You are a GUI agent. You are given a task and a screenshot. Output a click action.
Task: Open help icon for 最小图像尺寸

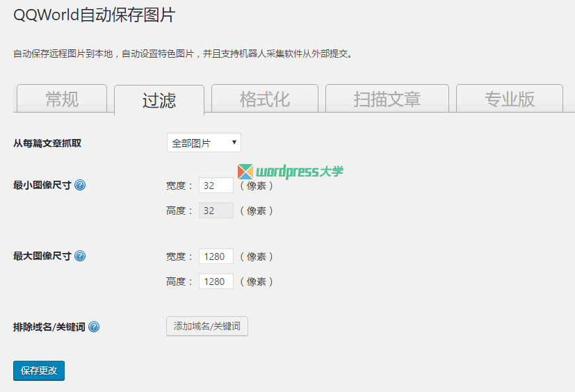80,185
